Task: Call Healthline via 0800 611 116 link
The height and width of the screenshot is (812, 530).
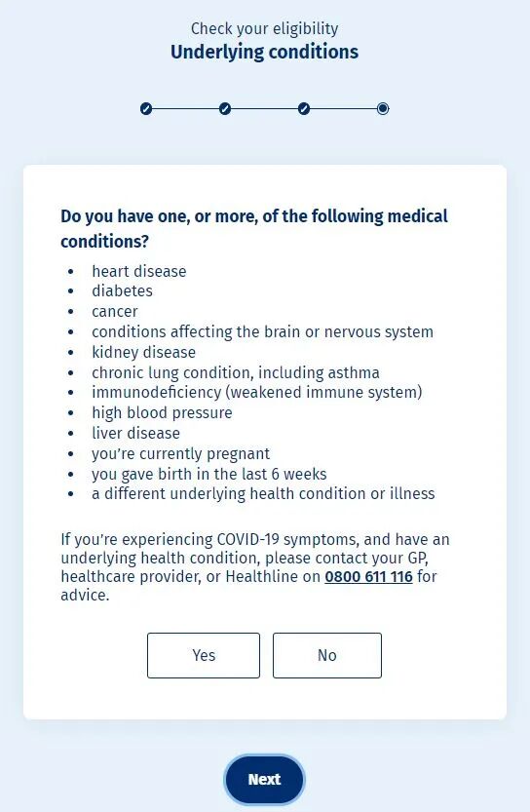Action: [x=368, y=576]
